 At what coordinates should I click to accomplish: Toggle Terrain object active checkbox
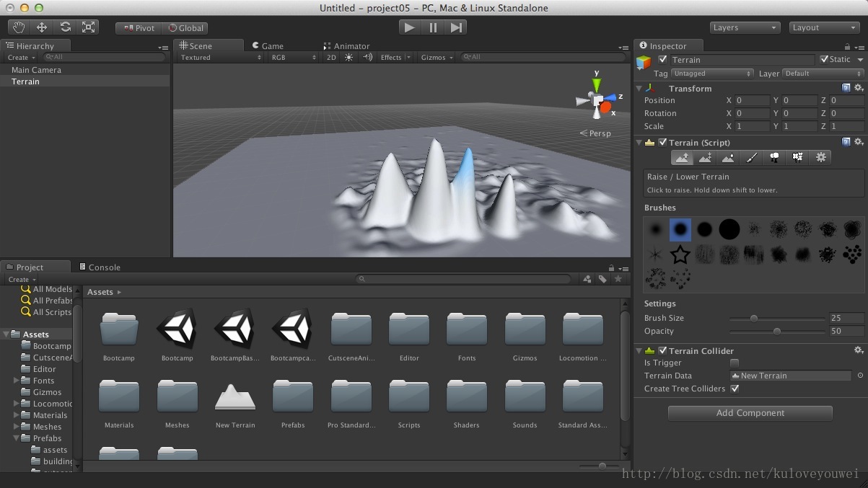pos(662,60)
